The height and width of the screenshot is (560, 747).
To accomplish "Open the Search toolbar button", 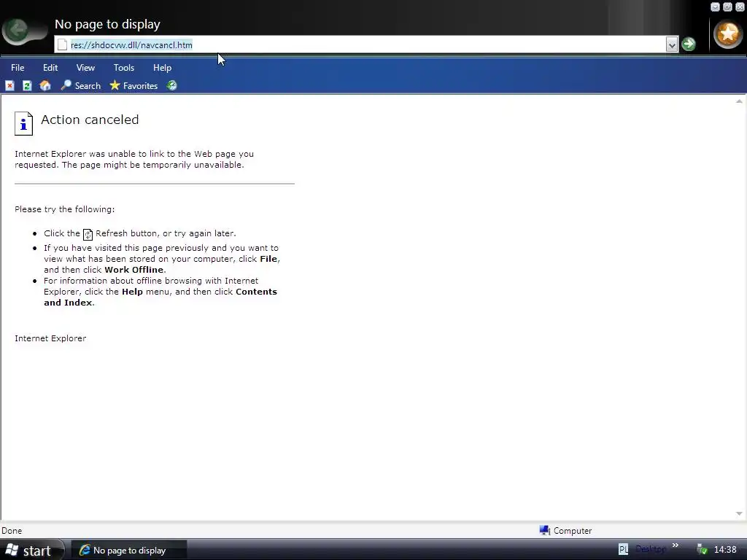I will (80, 86).
